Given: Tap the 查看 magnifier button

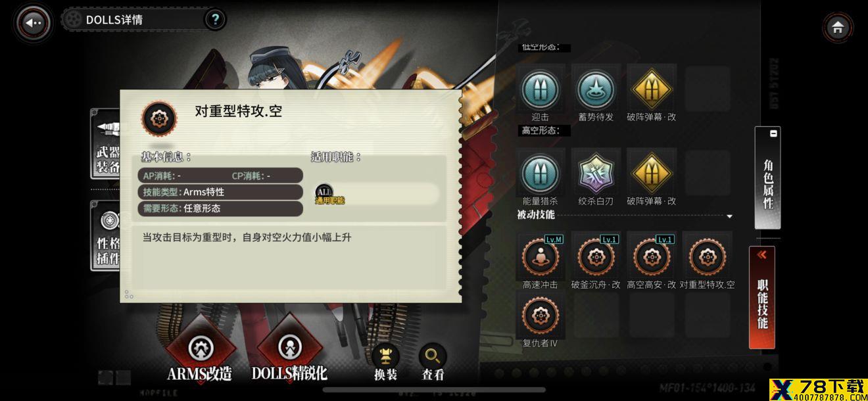Looking at the screenshot, I should [433, 362].
